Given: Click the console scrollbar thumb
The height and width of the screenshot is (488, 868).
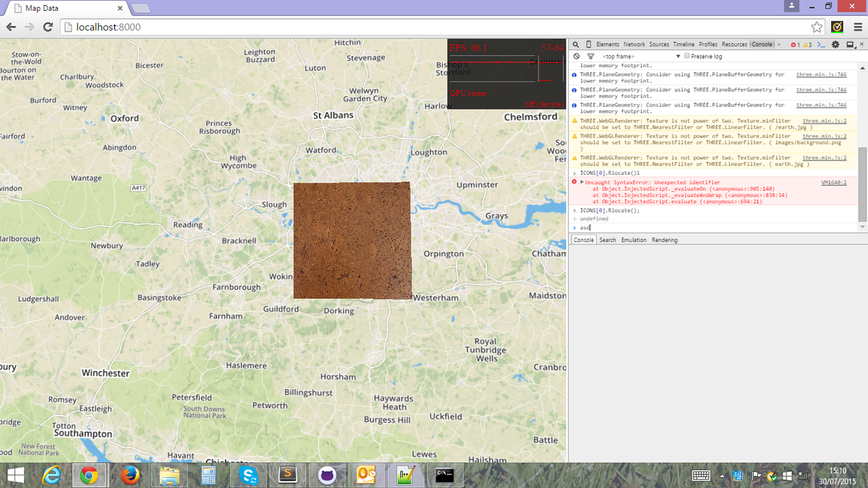Looking at the screenshot, I should [861, 184].
